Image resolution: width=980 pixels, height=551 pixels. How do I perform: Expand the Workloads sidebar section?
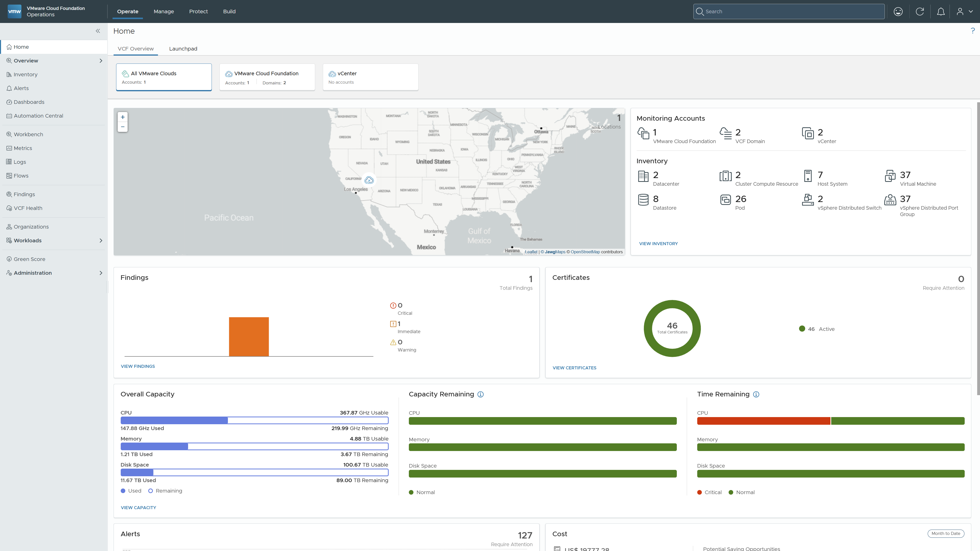tap(101, 240)
